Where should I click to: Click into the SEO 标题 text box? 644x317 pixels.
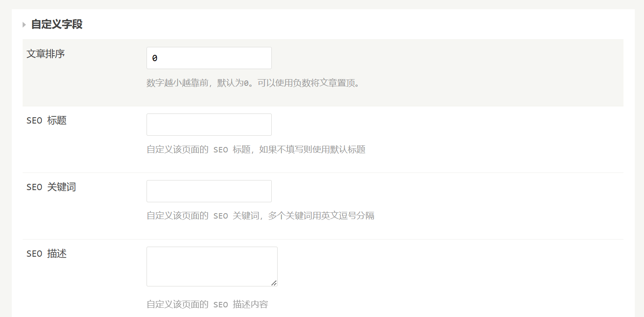coord(209,125)
